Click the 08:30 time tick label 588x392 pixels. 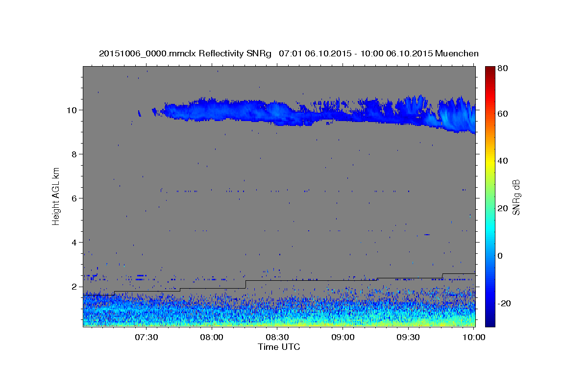pyautogui.click(x=277, y=337)
